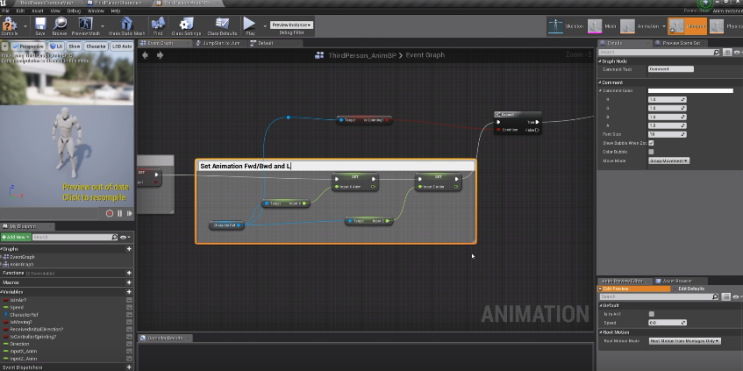
Task: Switch to the JumpStart to JumpLoop graph tab
Action: click(219, 43)
